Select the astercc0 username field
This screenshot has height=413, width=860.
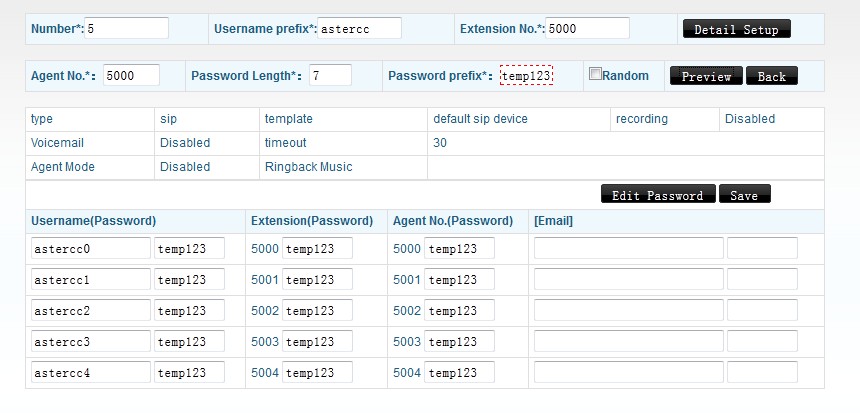[90, 249]
